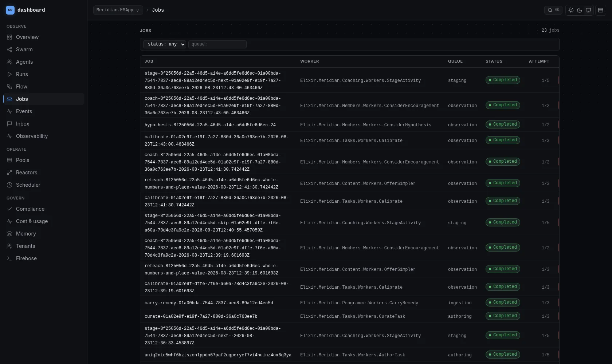The height and width of the screenshot is (364, 612).
Task: Focus the queue filter input
Action: click(x=217, y=44)
